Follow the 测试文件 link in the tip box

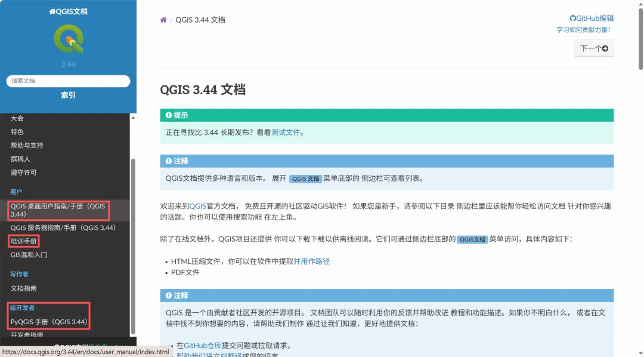286,133
